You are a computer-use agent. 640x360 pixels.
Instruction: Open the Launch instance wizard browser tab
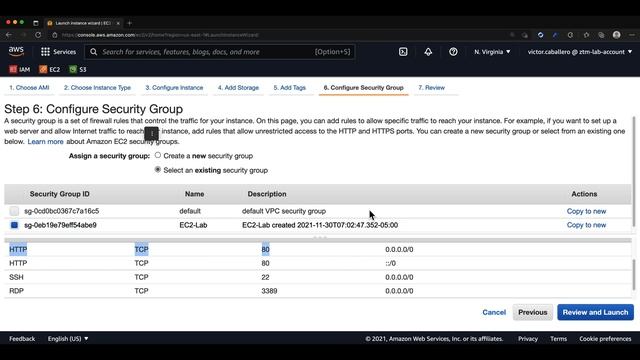click(83, 23)
